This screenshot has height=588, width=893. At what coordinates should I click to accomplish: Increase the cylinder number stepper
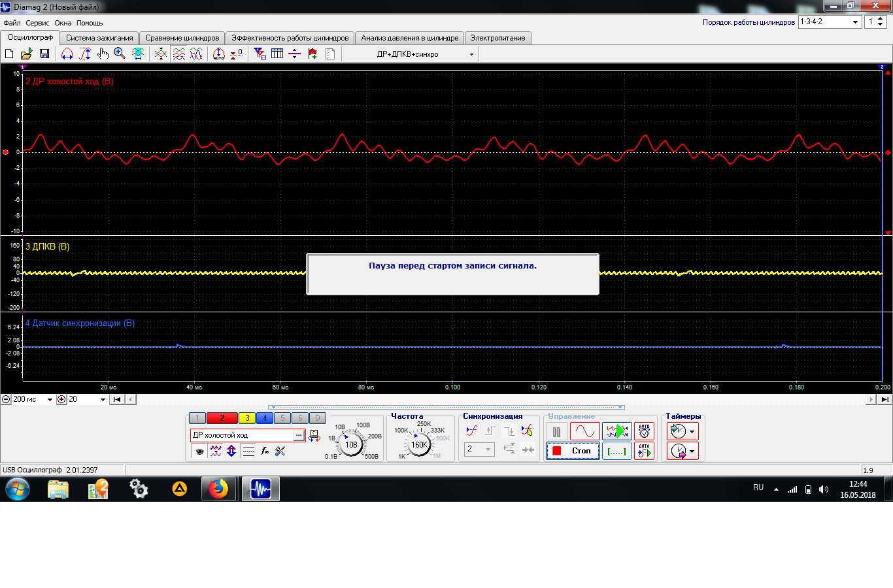(881, 19)
